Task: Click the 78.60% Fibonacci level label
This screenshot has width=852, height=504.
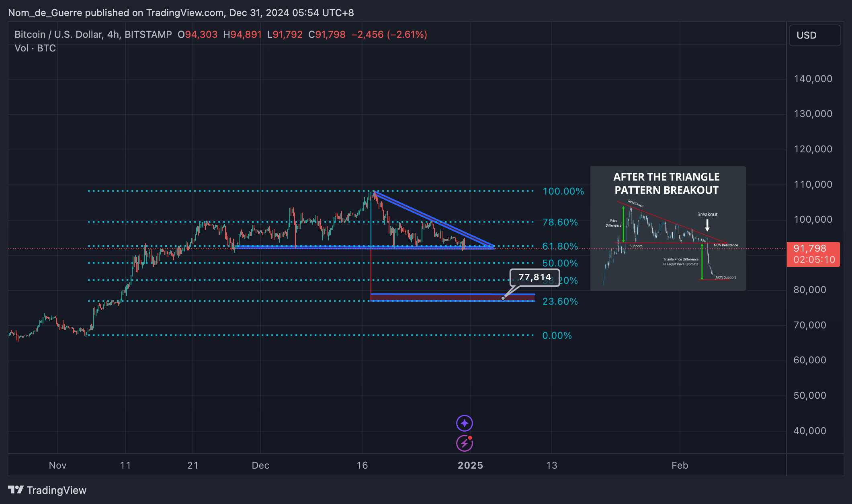Action: point(560,222)
